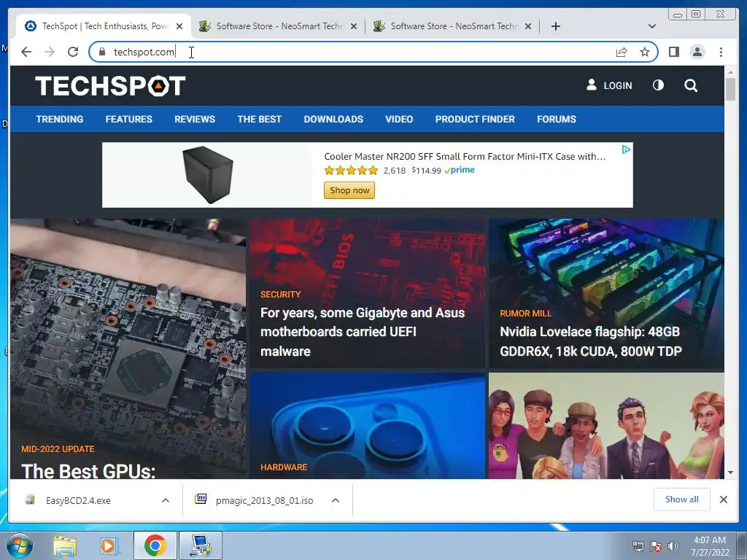Expand options for pmagic_2013_08_01.iso download
This screenshot has height=560, width=747.
(336, 500)
